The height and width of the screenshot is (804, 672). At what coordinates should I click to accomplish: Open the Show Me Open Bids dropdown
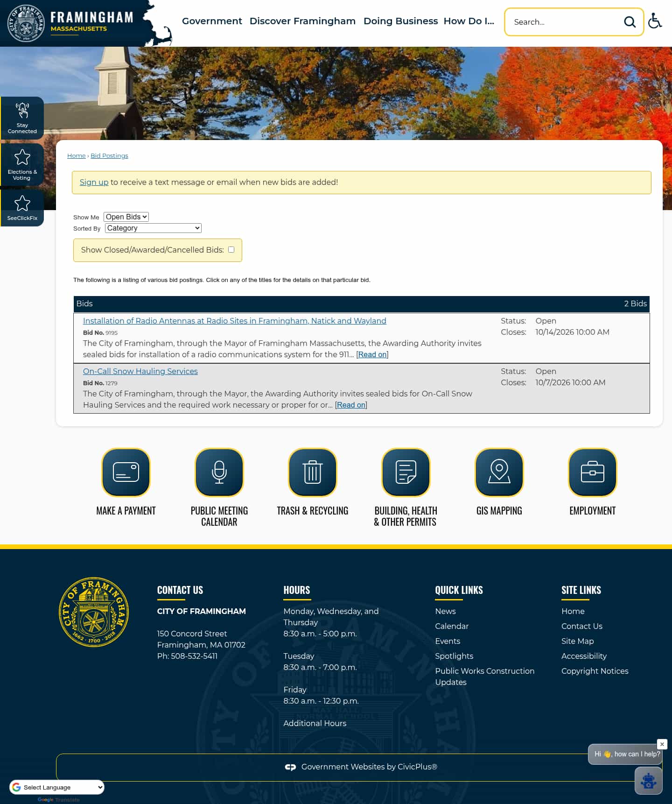(126, 217)
